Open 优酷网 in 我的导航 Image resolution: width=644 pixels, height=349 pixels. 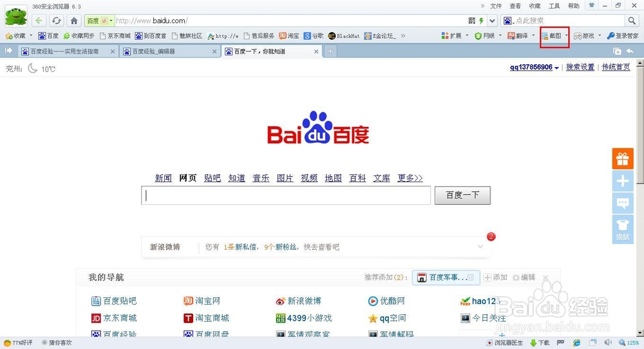coord(386,301)
